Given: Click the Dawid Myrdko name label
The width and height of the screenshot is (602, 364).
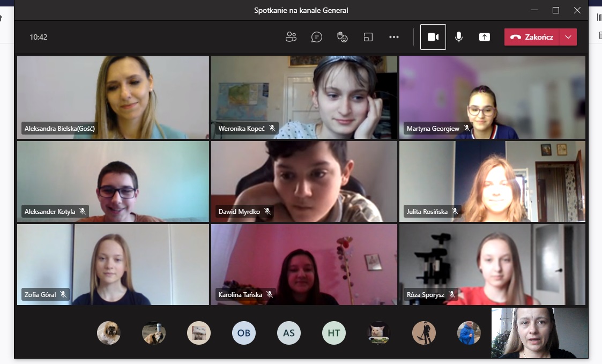Looking at the screenshot, I should pos(239,212).
